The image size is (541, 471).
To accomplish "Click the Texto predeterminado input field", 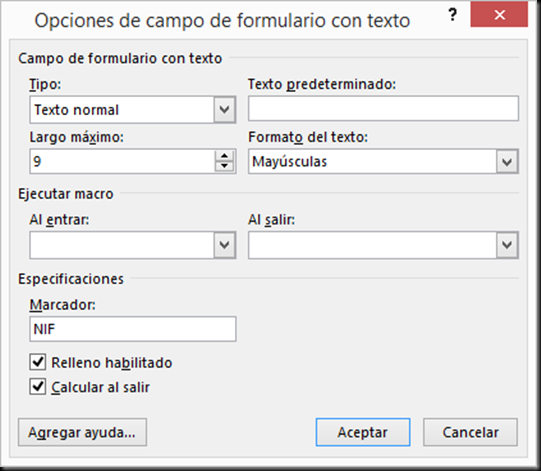I will [383, 108].
